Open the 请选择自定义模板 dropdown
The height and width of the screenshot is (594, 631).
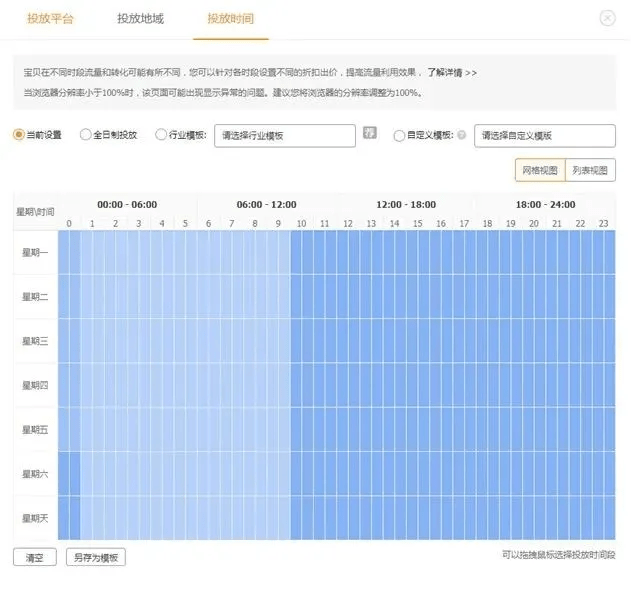[x=545, y=136]
